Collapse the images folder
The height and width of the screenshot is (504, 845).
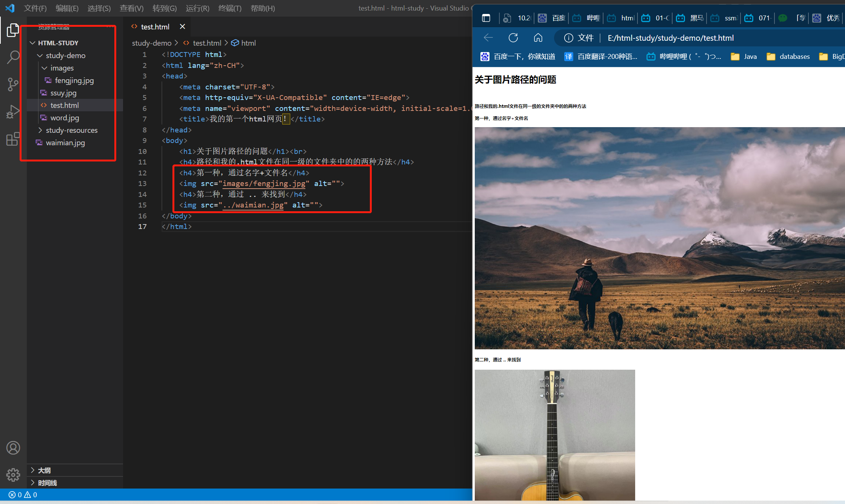coord(45,68)
